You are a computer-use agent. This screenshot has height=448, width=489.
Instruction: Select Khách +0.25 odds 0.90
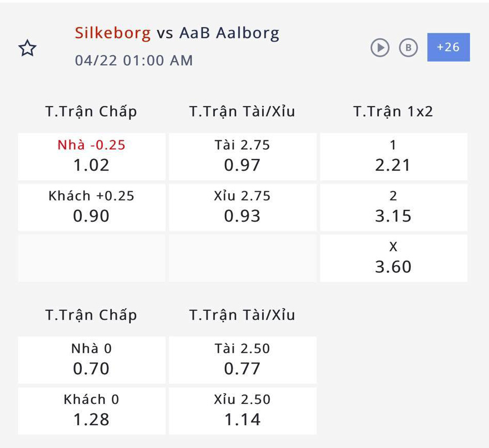pos(92,207)
